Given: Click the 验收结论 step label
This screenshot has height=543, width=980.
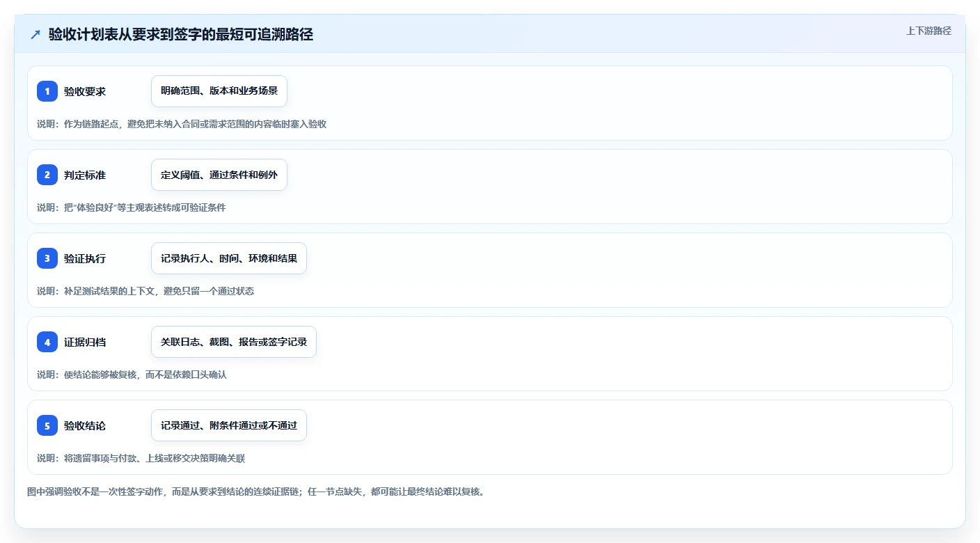Looking at the screenshot, I should 85,425.
